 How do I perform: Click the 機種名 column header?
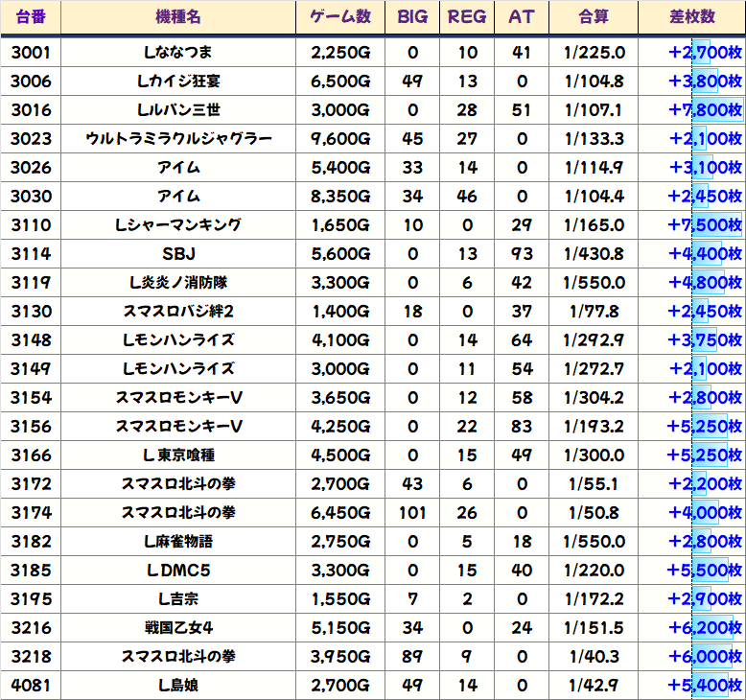(178, 17)
